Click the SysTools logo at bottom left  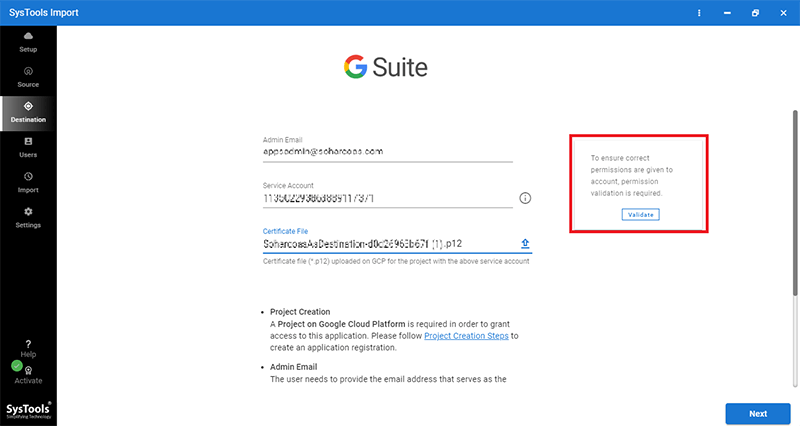(28, 410)
